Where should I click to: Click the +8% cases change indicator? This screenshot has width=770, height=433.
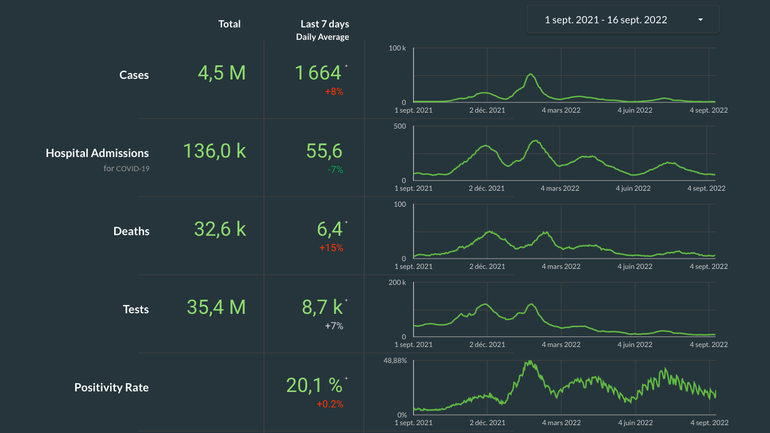[333, 92]
